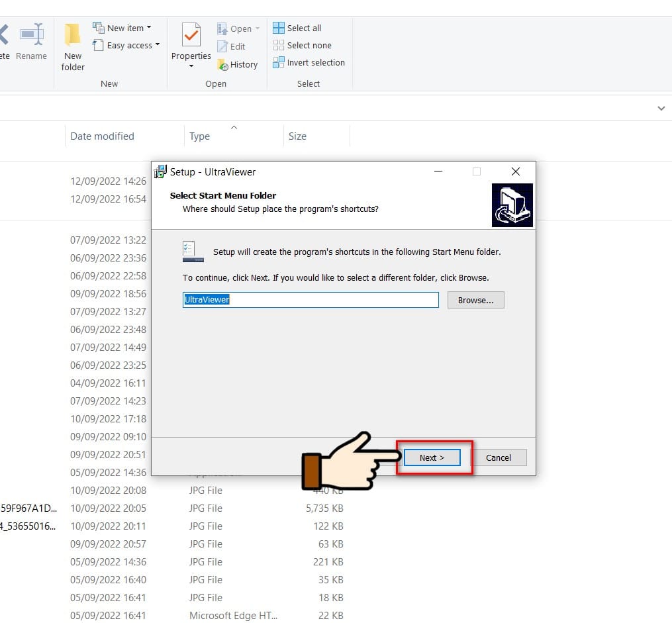The width and height of the screenshot is (672, 623).
Task: Select the file modified 09/09/2022 18:56
Action: 109,294
